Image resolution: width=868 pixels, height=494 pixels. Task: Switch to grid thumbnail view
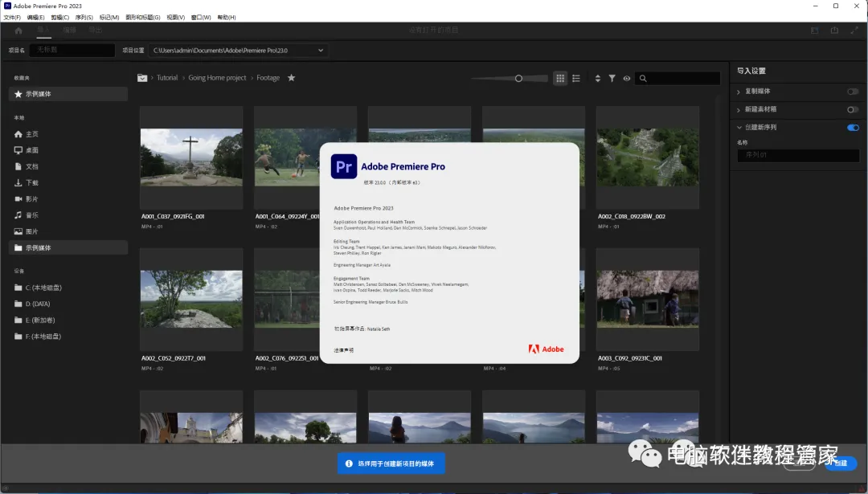[x=560, y=79]
